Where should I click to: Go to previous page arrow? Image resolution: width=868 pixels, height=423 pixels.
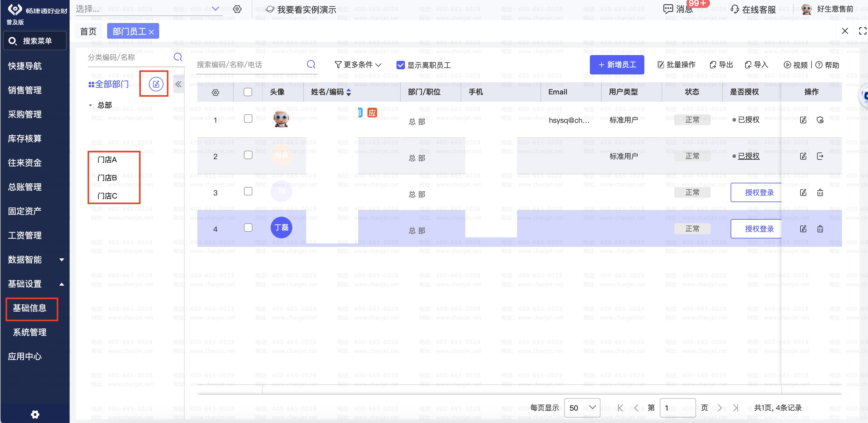click(636, 408)
